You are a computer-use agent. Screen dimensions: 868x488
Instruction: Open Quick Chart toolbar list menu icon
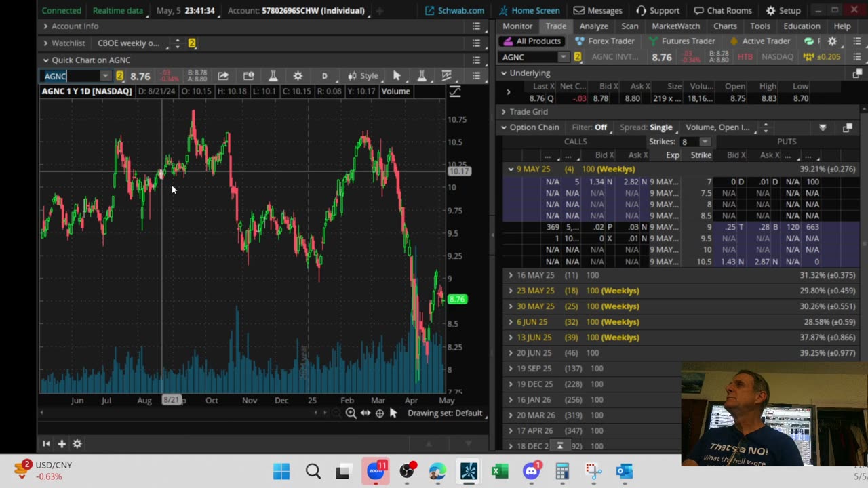pyautogui.click(x=476, y=76)
